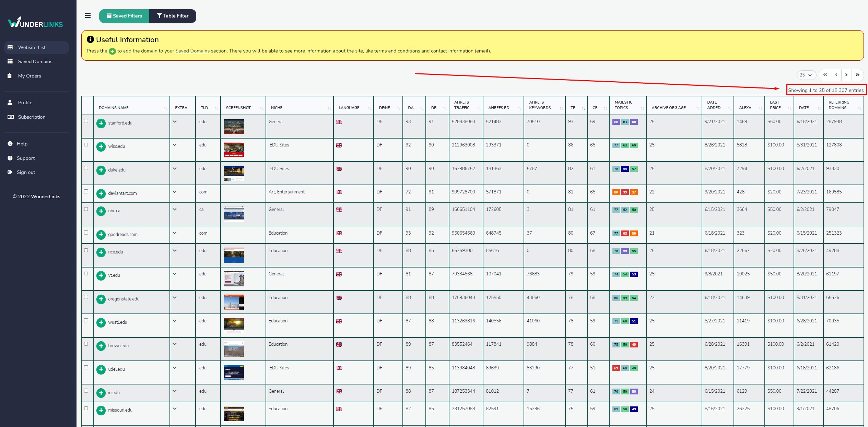Image resolution: width=868 pixels, height=427 pixels.
Task: Add deviantart.com to saved domains
Action: (x=101, y=193)
